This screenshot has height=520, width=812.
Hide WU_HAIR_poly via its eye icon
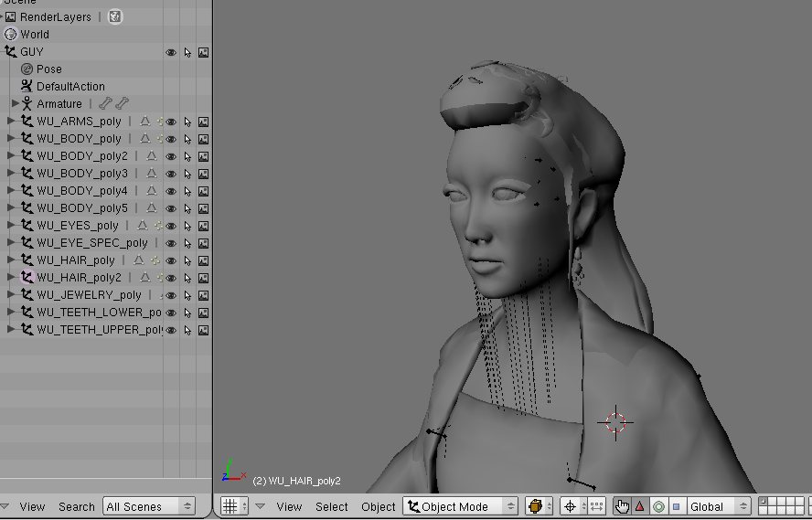(171, 260)
